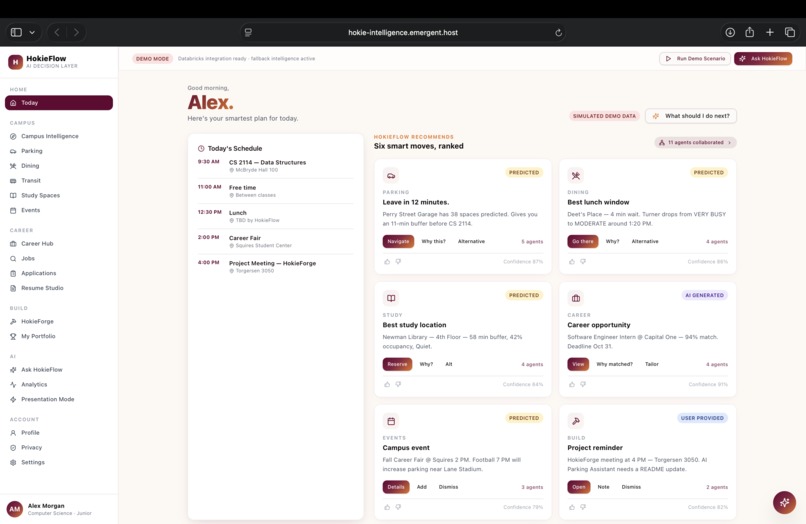806x524 pixels.
Task: Click the Presentation Mode icon in sidebar
Action: 13,400
